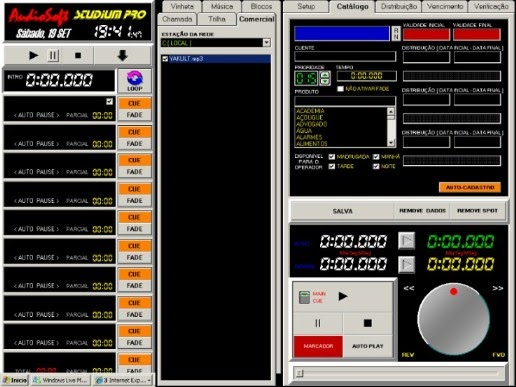Open the Internet Explorer taskbar group arrow

(x=149, y=380)
